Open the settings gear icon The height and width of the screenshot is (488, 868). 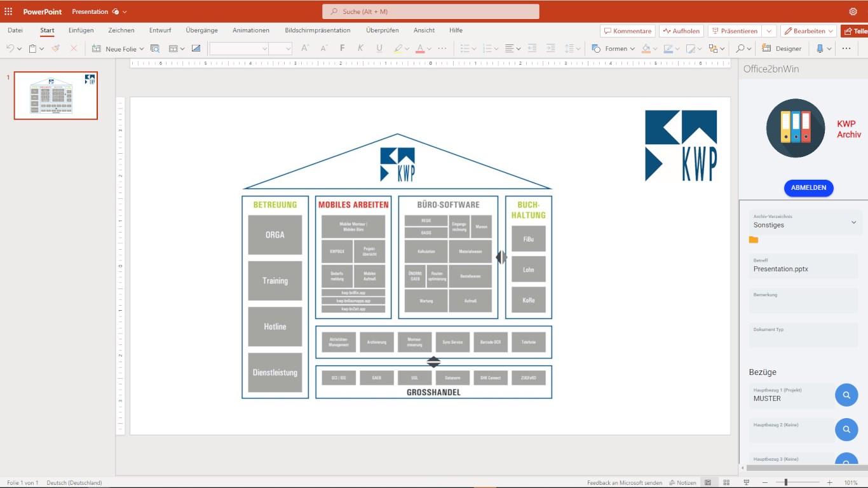tap(853, 11)
